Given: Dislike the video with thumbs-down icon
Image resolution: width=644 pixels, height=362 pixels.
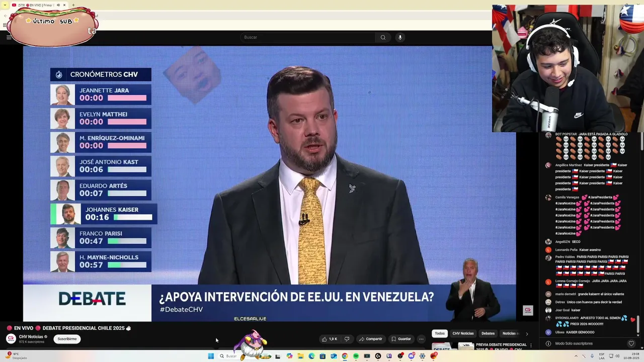Looking at the screenshot, I should [x=347, y=339].
